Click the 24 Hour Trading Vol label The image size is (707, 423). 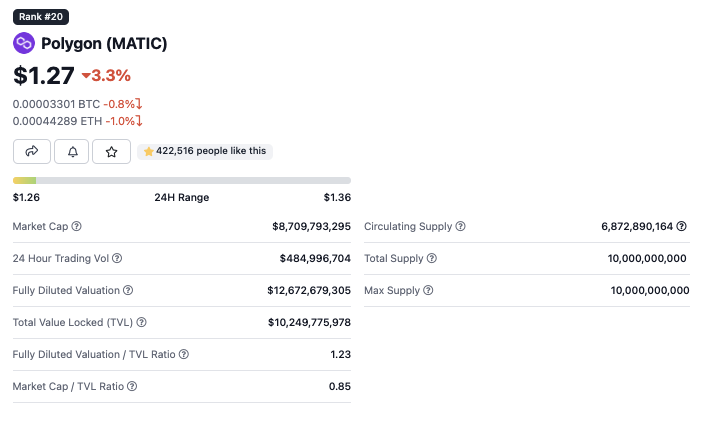(x=60, y=258)
